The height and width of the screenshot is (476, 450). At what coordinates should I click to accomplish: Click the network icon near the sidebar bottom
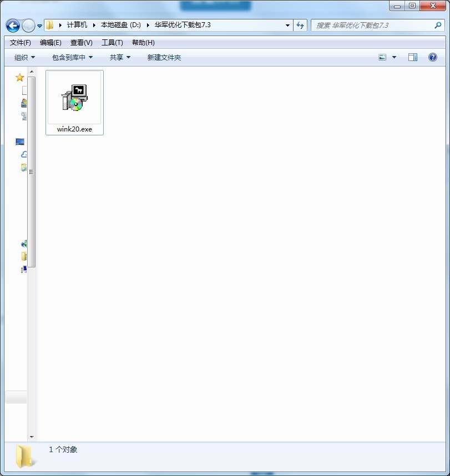(23, 244)
